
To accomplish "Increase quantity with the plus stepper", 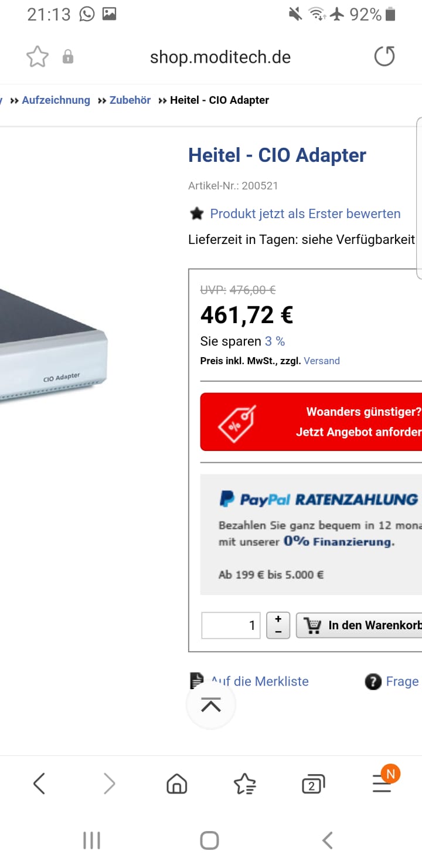I will [278, 619].
